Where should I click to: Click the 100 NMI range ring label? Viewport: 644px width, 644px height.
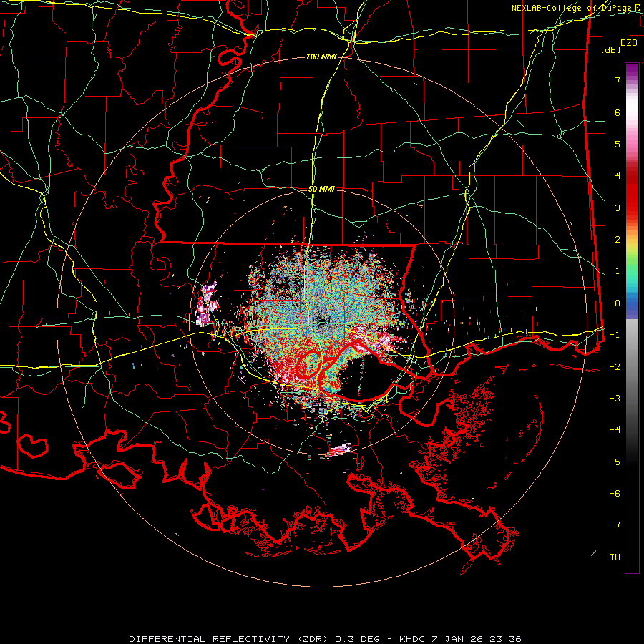pyautogui.click(x=321, y=57)
